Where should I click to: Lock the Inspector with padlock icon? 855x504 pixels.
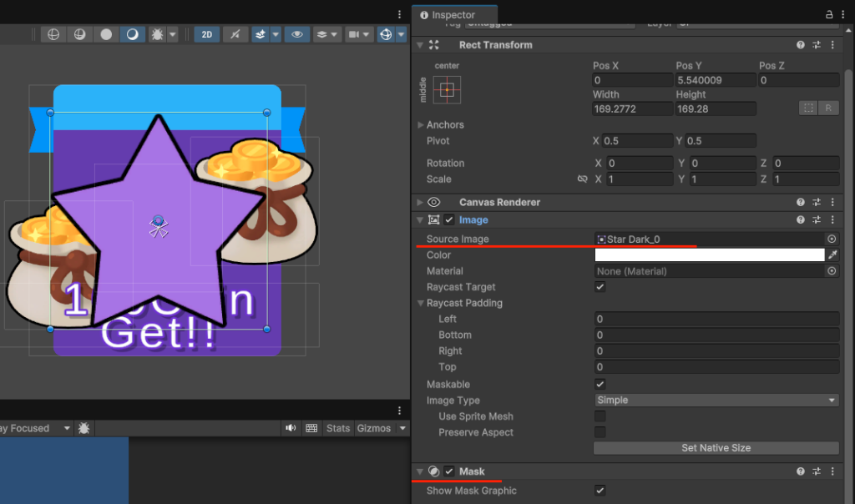tap(829, 15)
